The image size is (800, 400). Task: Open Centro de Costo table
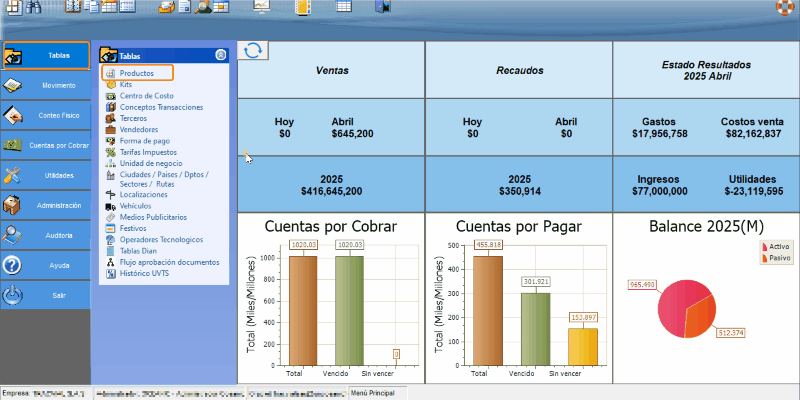click(x=148, y=96)
